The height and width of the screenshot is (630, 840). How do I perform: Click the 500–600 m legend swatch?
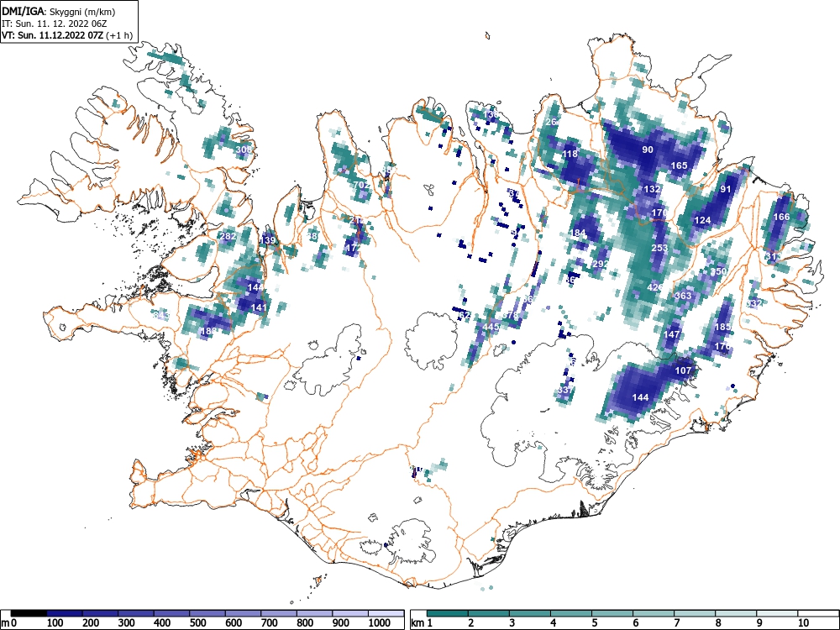point(207,613)
